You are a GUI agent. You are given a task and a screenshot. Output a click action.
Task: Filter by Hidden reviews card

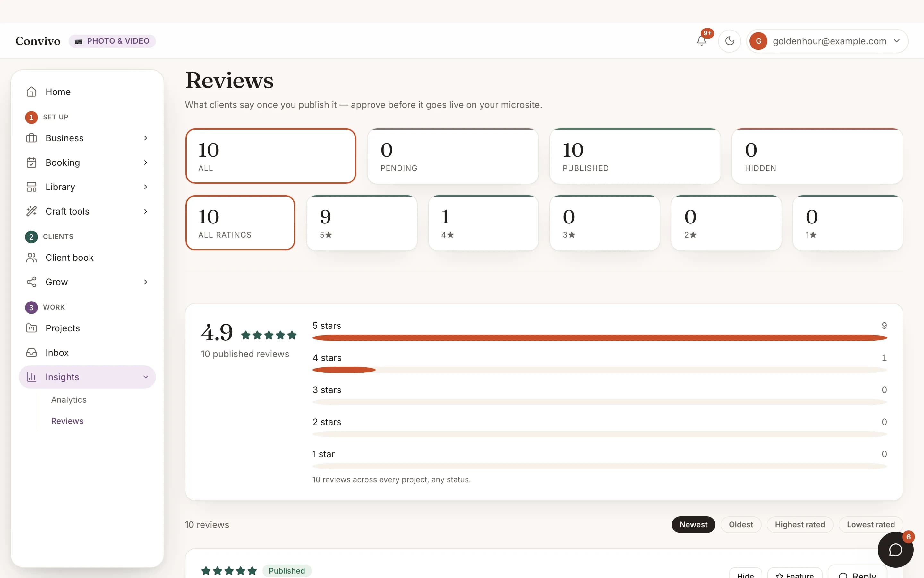pos(817,156)
